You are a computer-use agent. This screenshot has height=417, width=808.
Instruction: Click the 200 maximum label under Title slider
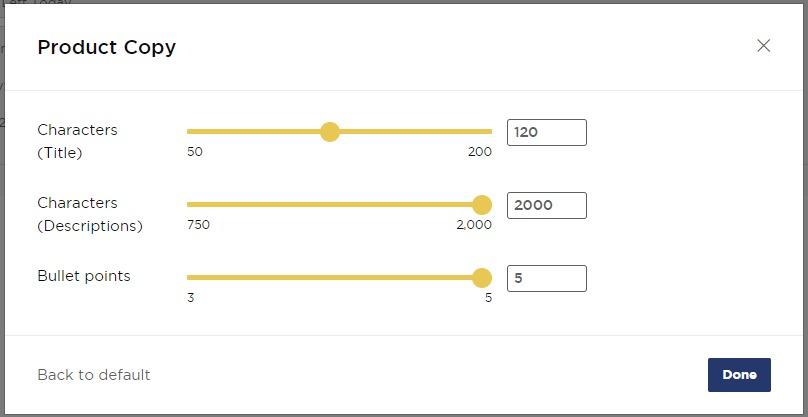point(480,152)
